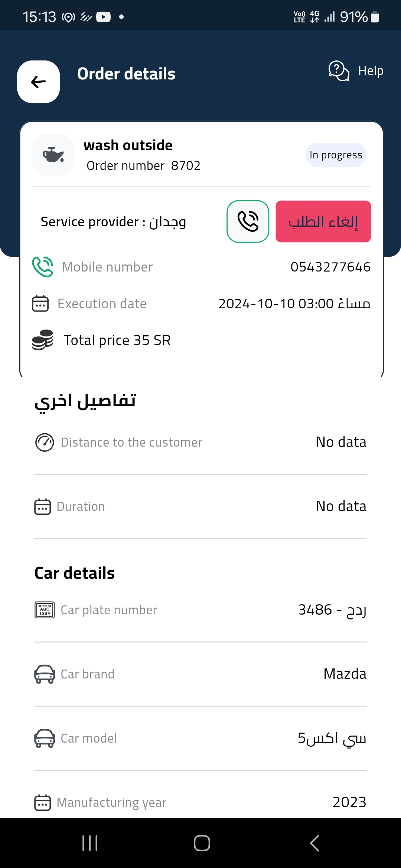Tap the Execution date calendar icon
The image size is (401, 868).
(40, 303)
